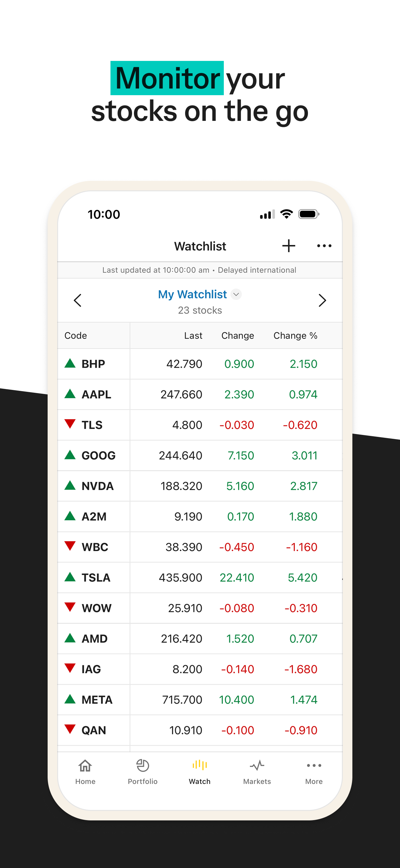Image resolution: width=400 pixels, height=868 pixels.
Task: Open the Markets pulse icon
Action: pyautogui.click(x=257, y=766)
